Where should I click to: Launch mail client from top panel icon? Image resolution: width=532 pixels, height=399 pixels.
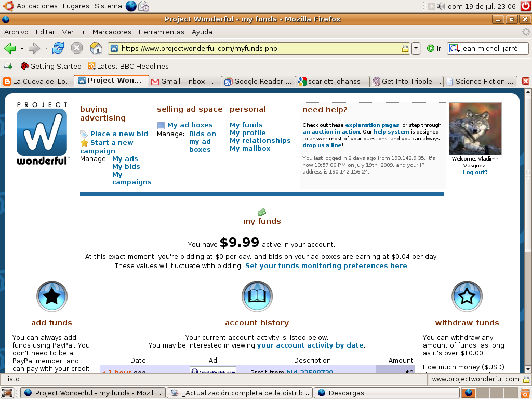coord(144,6)
